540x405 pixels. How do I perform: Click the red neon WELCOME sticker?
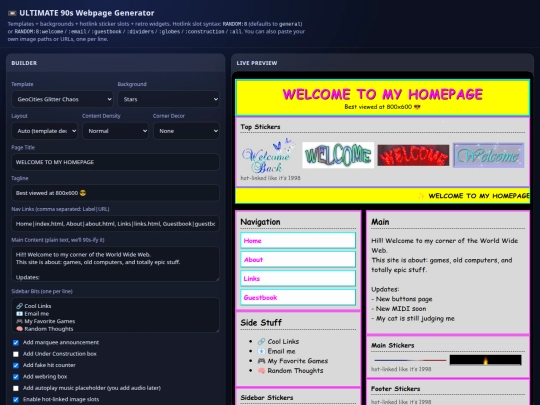click(x=413, y=155)
